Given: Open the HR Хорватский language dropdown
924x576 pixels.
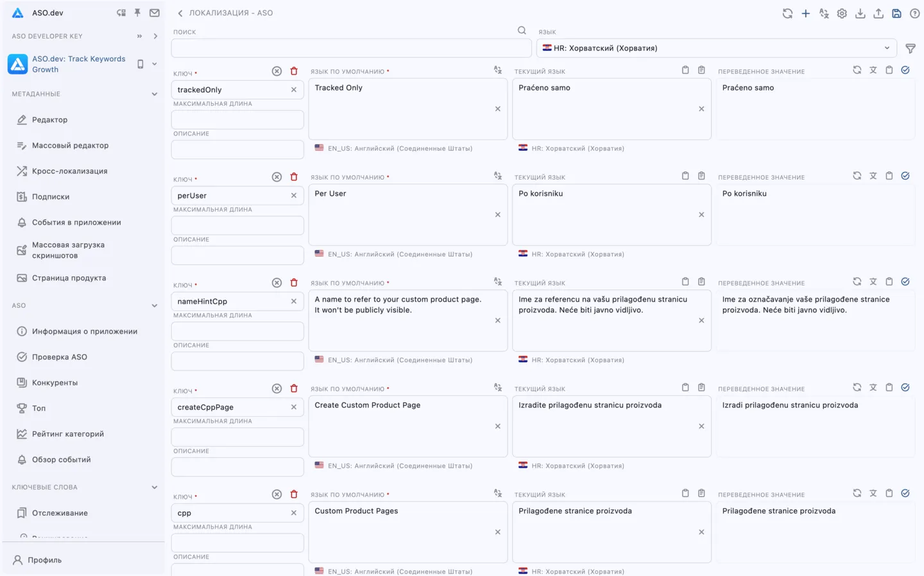Looking at the screenshot, I should click(716, 48).
